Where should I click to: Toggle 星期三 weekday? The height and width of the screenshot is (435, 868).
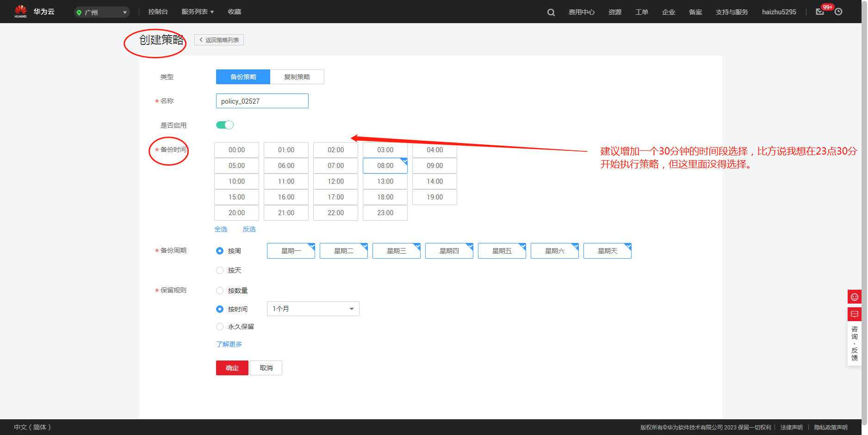397,251
